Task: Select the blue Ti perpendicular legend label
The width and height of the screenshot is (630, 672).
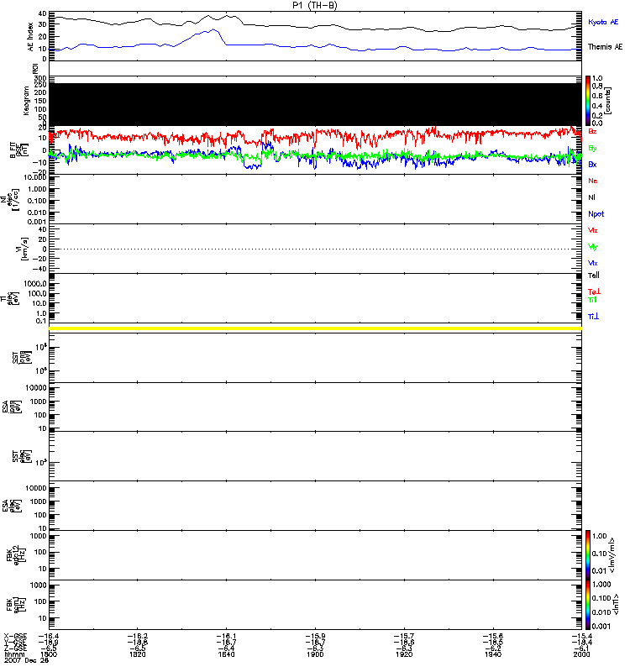Action: tap(593, 317)
